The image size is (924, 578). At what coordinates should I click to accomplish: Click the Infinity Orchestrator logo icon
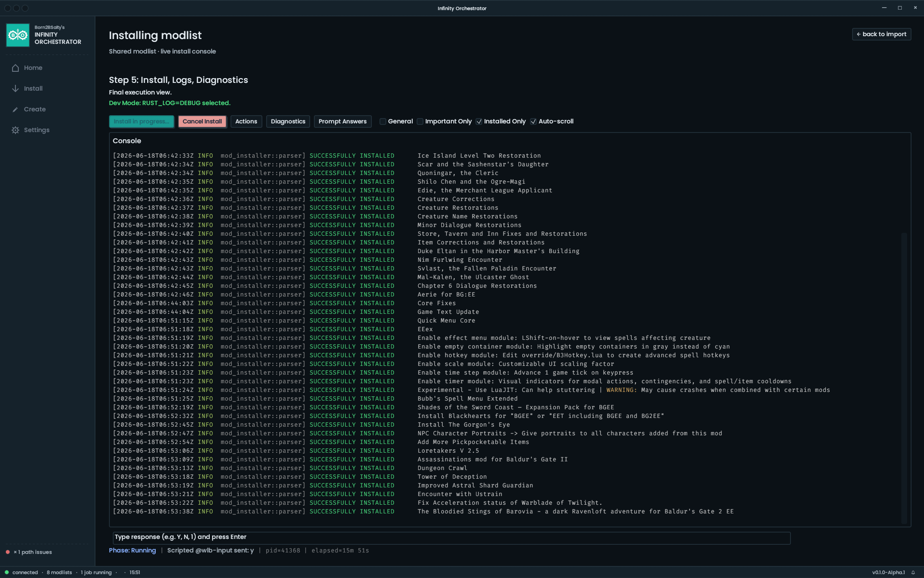pyautogui.click(x=18, y=35)
